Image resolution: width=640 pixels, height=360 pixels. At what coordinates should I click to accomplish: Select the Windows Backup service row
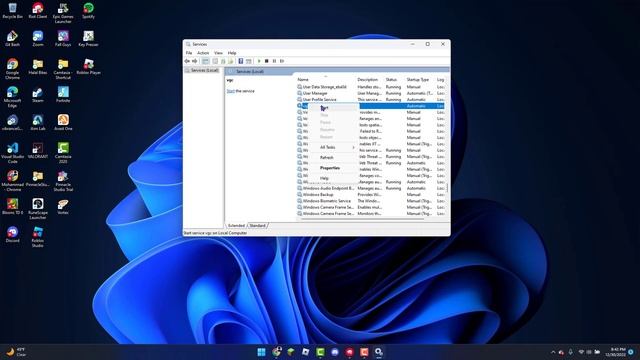pos(371,195)
